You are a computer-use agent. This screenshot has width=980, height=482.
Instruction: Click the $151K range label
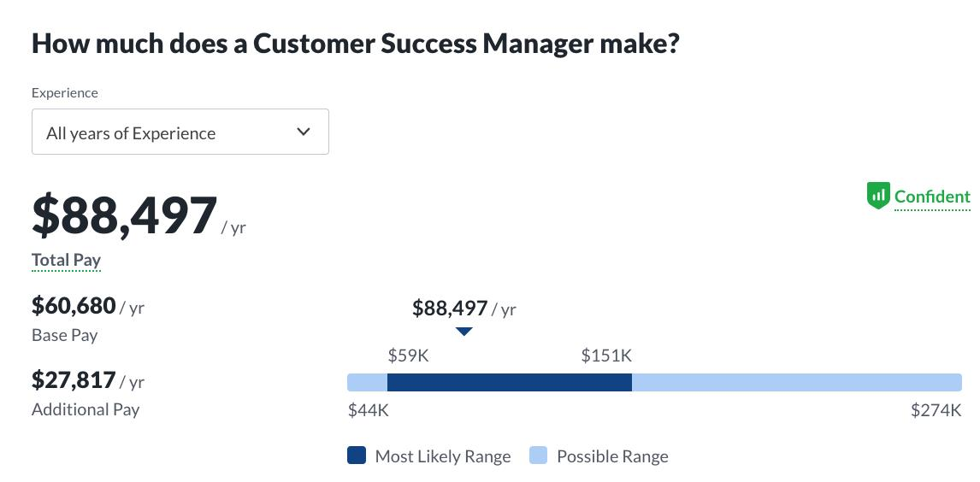pyautogui.click(x=606, y=356)
